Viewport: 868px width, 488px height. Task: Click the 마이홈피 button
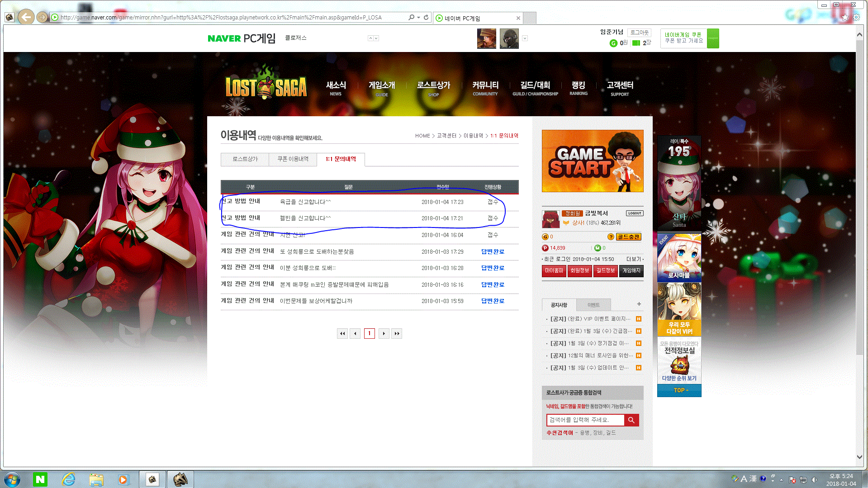click(x=554, y=270)
